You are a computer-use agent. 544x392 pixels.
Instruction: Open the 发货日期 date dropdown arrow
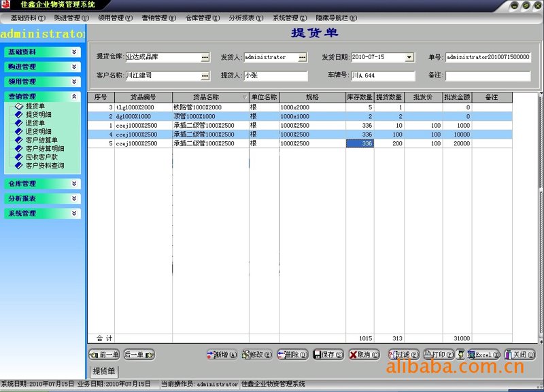tap(410, 57)
